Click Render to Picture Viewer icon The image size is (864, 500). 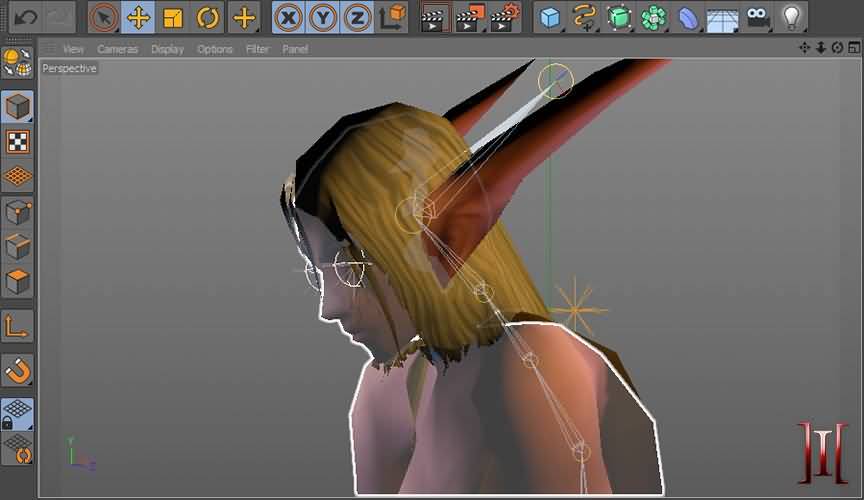pos(469,18)
